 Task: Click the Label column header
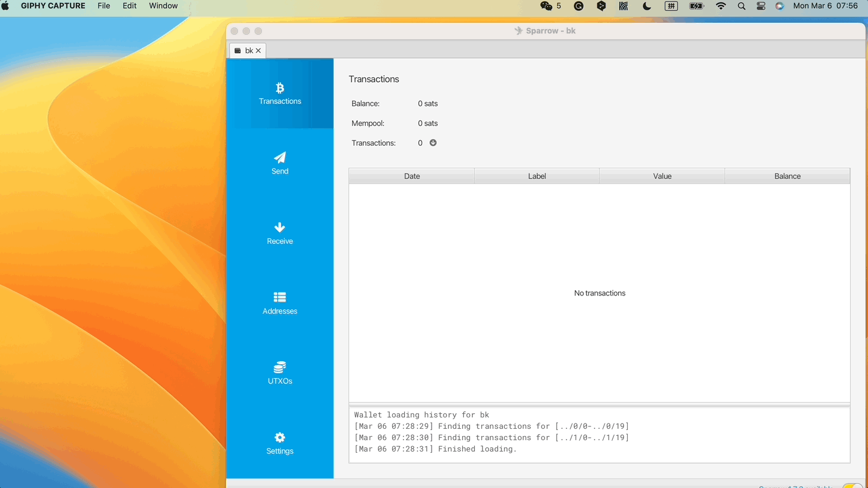tap(537, 176)
